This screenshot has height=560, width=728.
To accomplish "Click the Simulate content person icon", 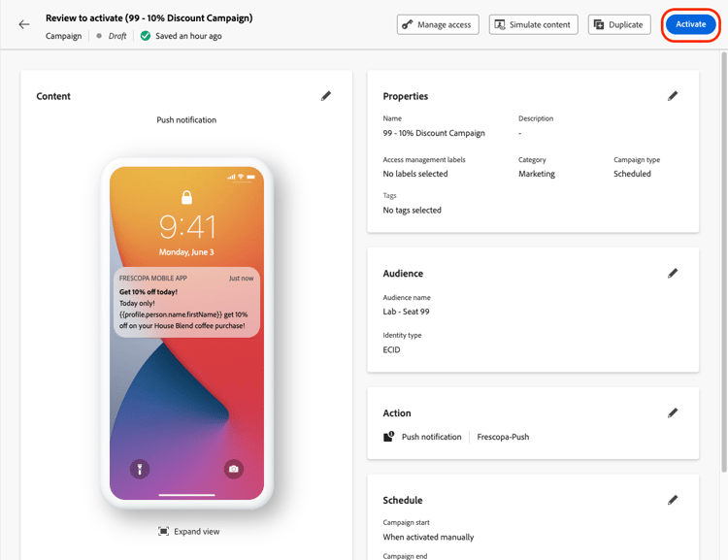I will pos(500,24).
